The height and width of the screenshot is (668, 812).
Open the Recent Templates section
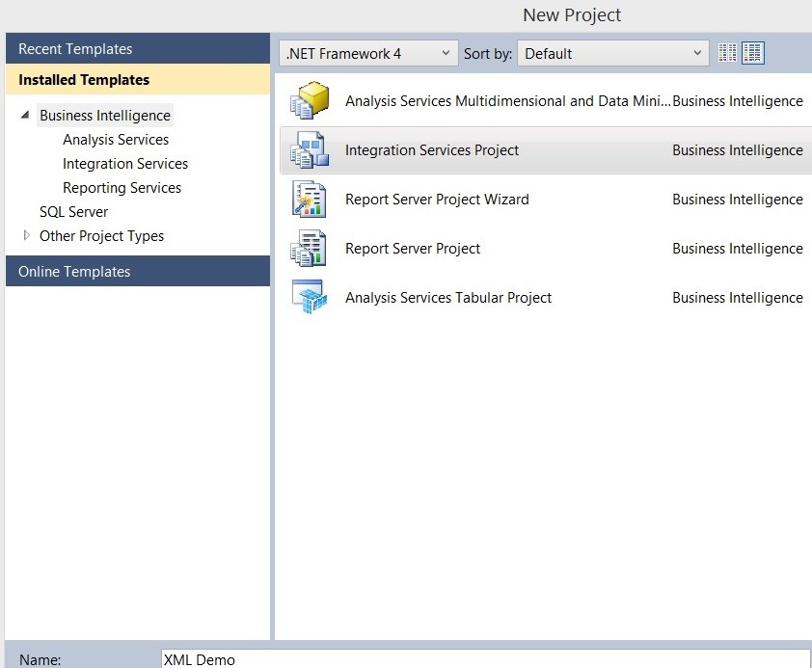[x=138, y=48]
